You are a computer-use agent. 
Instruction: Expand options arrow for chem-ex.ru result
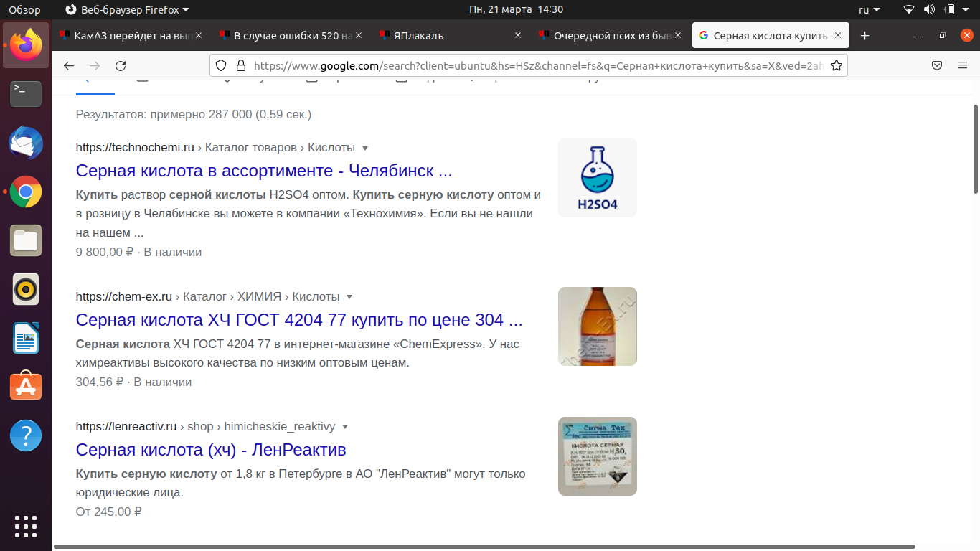349,297
